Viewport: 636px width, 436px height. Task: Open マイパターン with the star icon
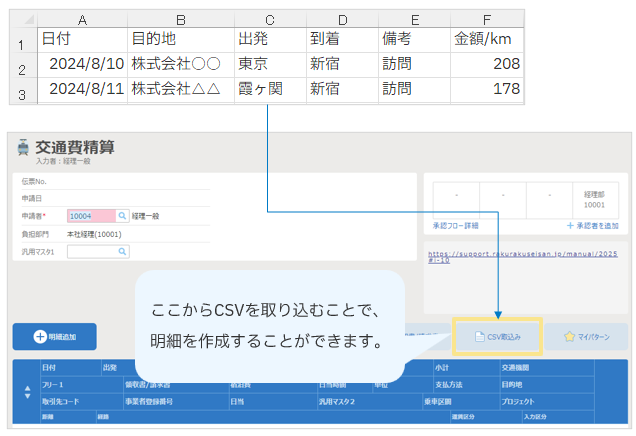pyautogui.click(x=586, y=337)
